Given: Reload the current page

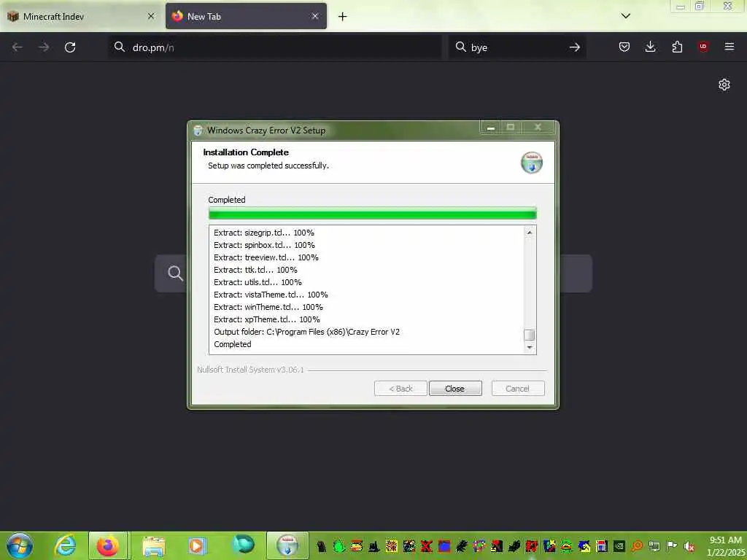Looking at the screenshot, I should coord(70,47).
